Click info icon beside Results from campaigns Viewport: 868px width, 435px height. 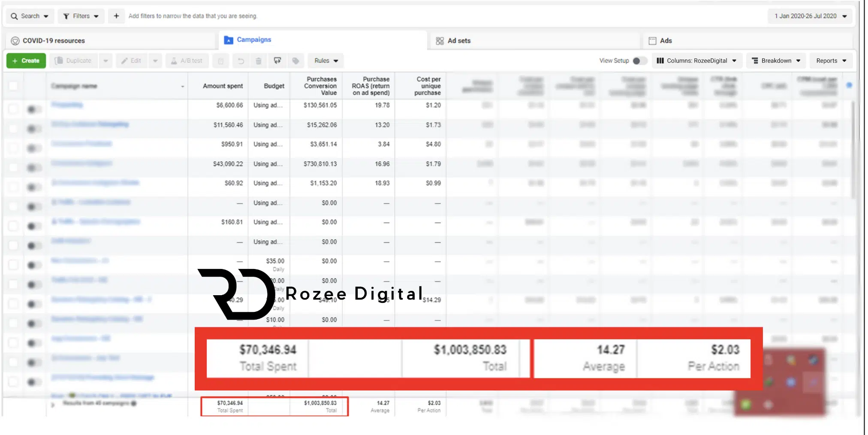coord(134,403)
